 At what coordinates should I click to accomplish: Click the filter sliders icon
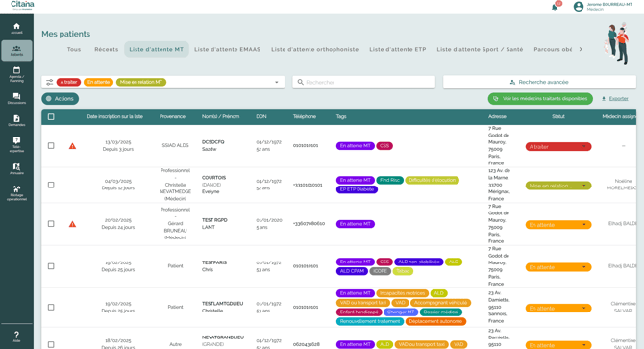click(x=50, y=82)
